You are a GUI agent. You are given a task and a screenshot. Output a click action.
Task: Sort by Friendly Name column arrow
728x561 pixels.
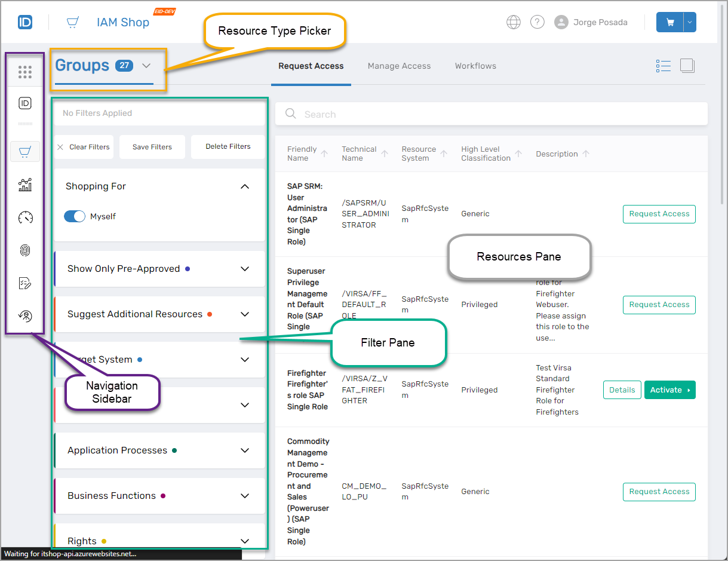(x=324, y=154)
